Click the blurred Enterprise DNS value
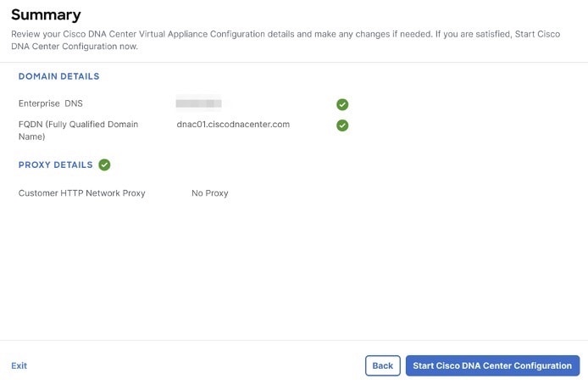Screen dimensions: 588x390 click(198, 103)
